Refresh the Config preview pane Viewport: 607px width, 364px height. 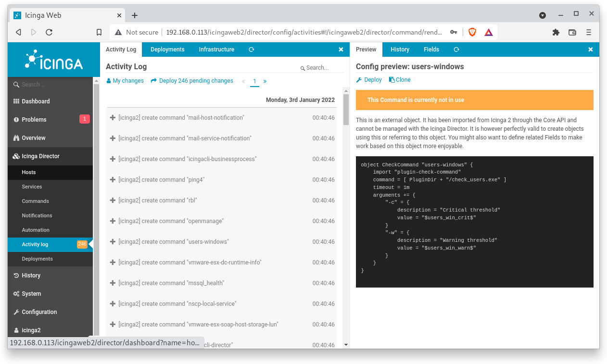point(456,49)
